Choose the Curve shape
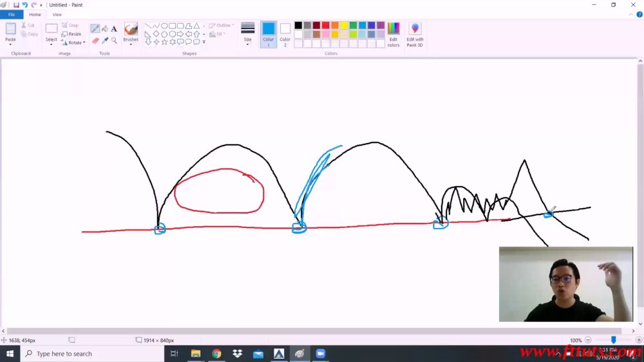 coord(156,26)
